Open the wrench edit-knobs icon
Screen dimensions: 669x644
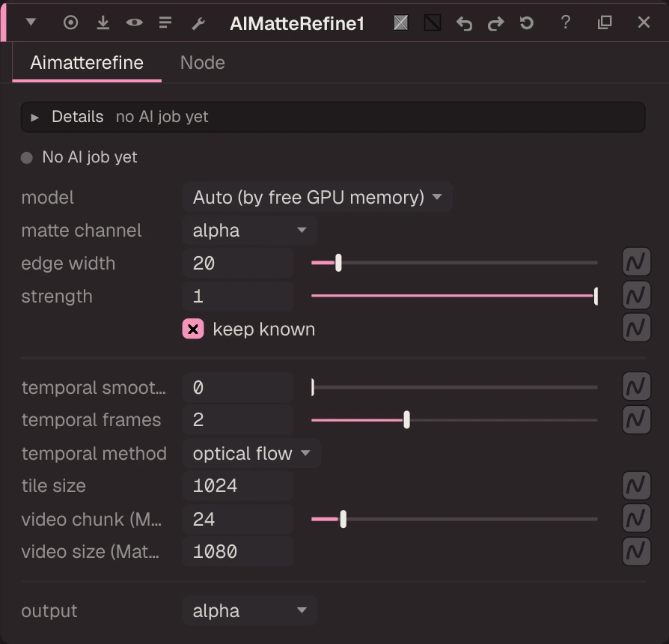[198, 23]
